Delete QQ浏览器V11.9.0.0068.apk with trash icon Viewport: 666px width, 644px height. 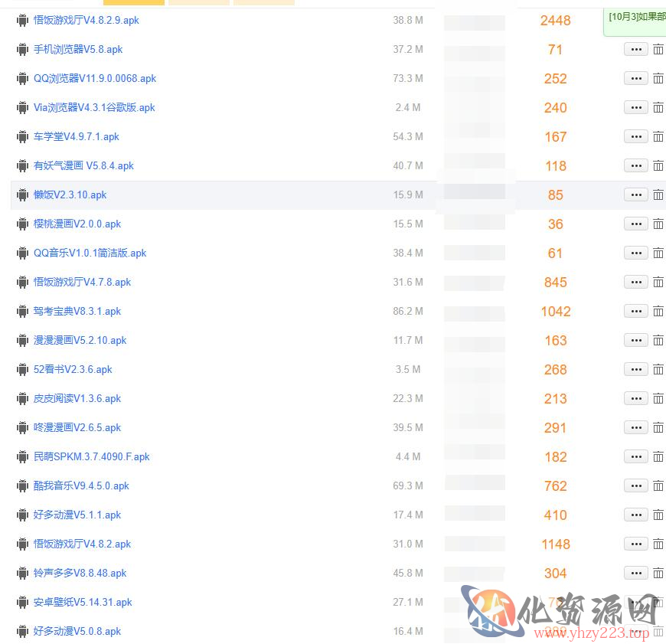658,79
